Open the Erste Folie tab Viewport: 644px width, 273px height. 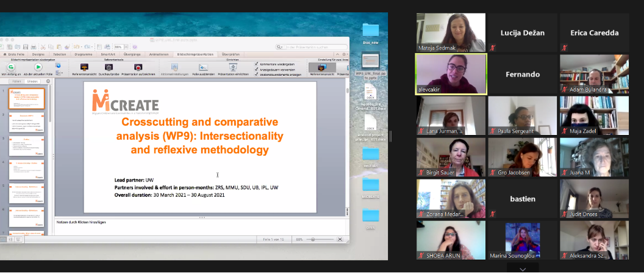(x=14, y=54)
